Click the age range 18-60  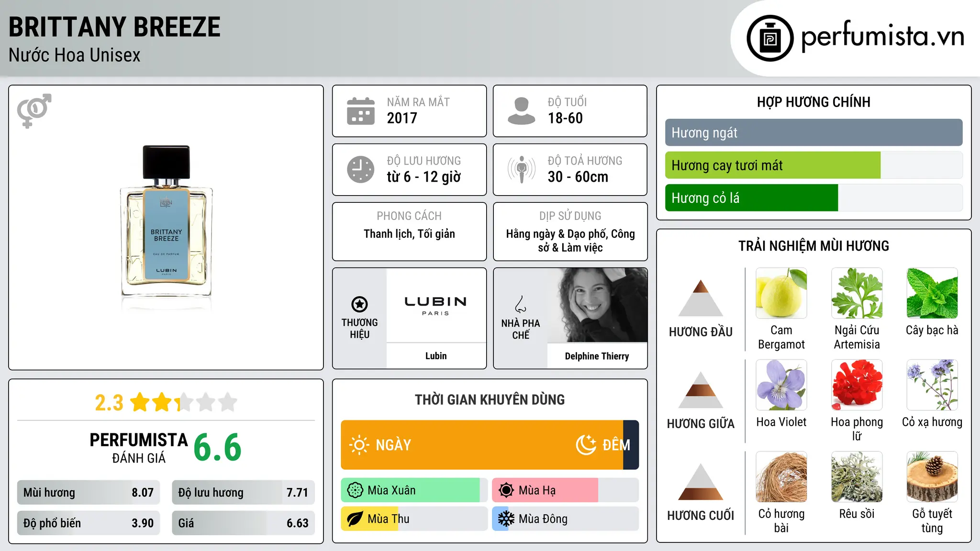(565, 118)
